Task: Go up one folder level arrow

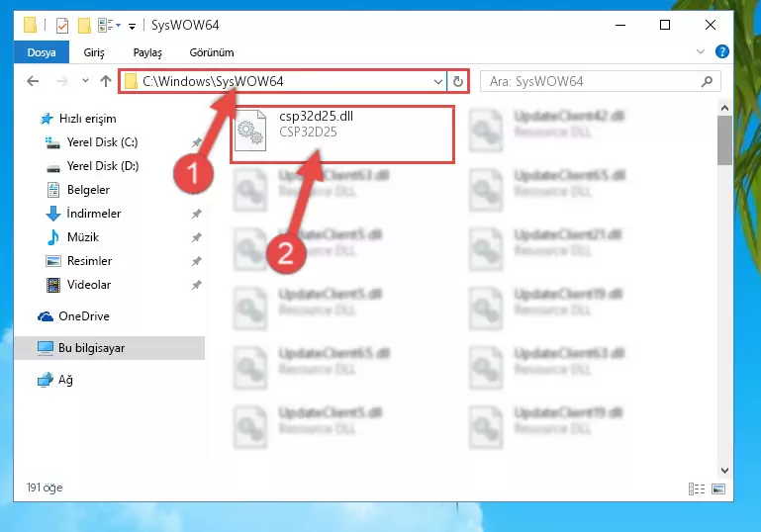Action: [105, 81]
